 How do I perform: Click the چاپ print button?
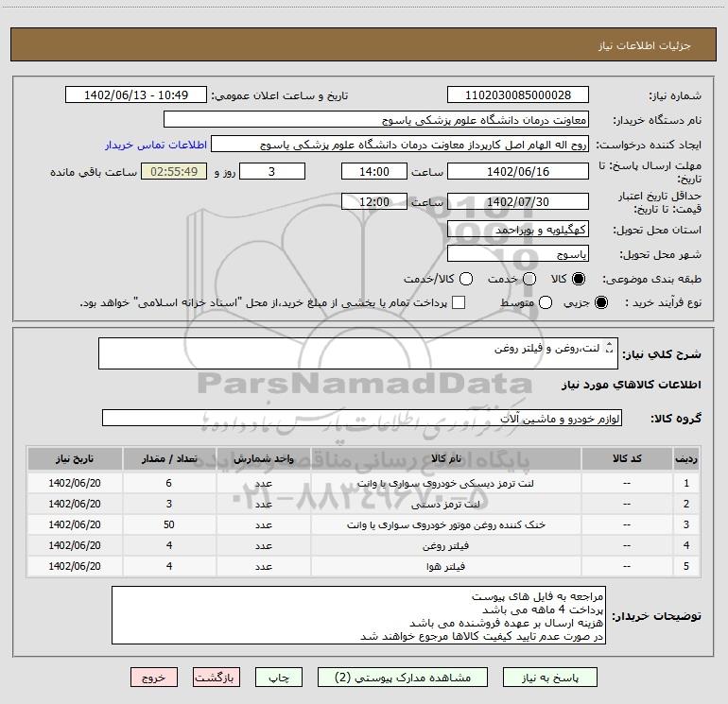tap(279, 678)
